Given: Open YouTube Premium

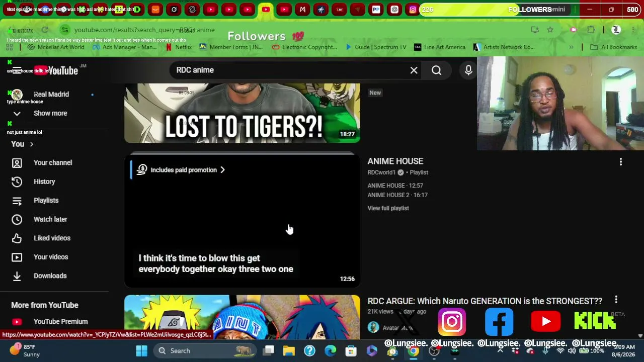Looking at the screenshot, I should coord(60,322).
